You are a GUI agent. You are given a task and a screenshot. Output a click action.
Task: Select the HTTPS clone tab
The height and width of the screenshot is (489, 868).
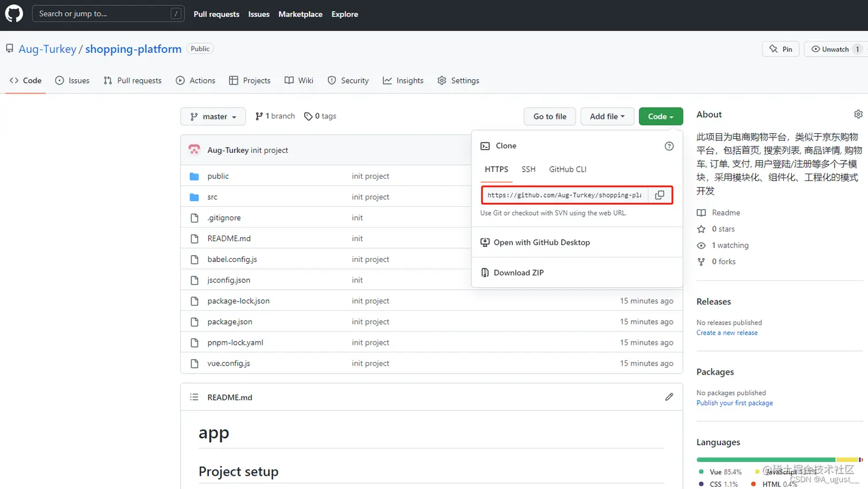497,170
